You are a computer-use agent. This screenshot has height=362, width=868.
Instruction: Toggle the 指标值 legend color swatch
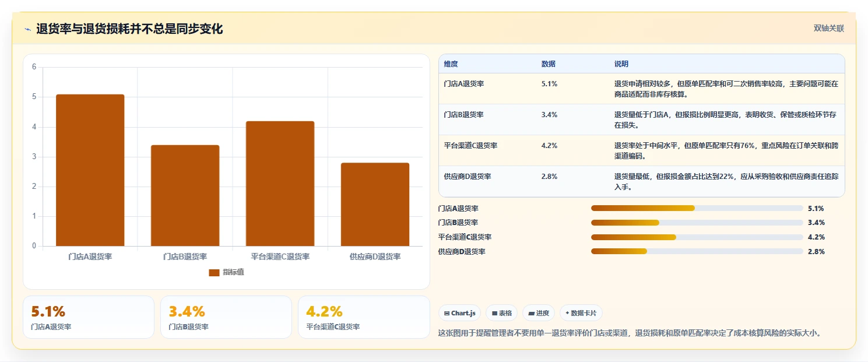point(214,273)
